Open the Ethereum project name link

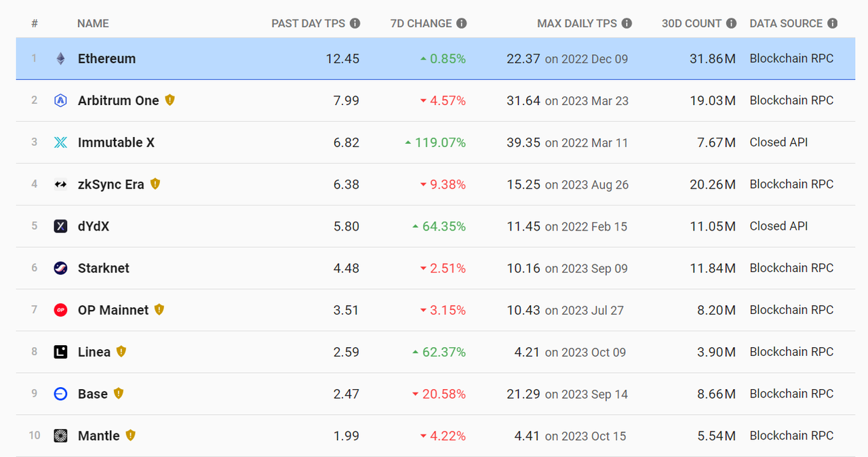click(x=106, y=59)
